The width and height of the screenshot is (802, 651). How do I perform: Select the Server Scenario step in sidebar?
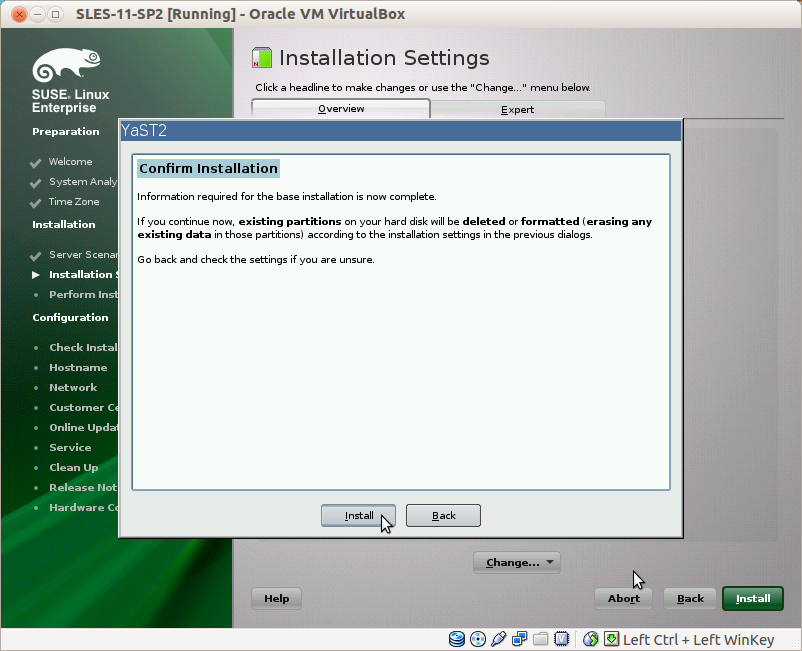pyautogui.click(x=83, y=254)
